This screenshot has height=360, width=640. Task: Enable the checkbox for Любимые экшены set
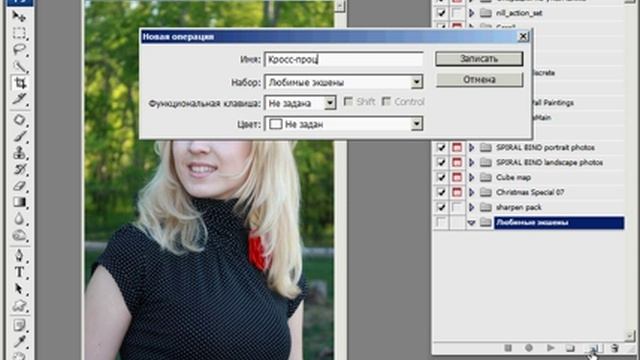[x=441, y=222]
